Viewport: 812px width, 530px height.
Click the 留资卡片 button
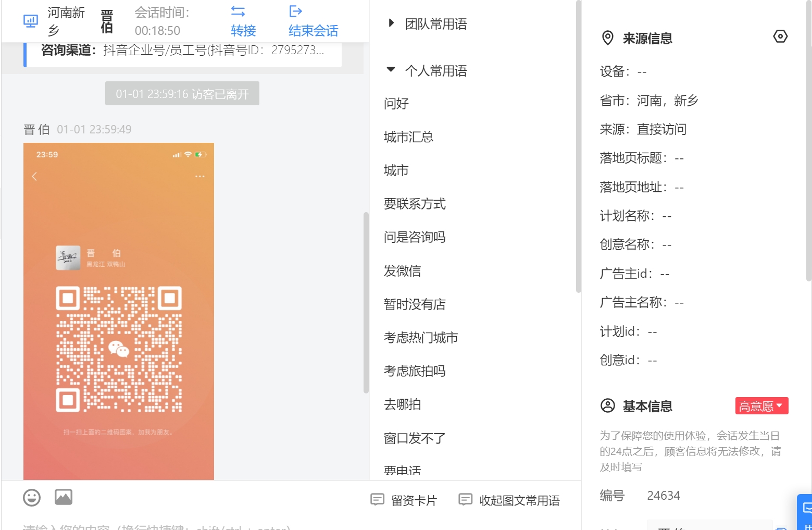[404, 500]
